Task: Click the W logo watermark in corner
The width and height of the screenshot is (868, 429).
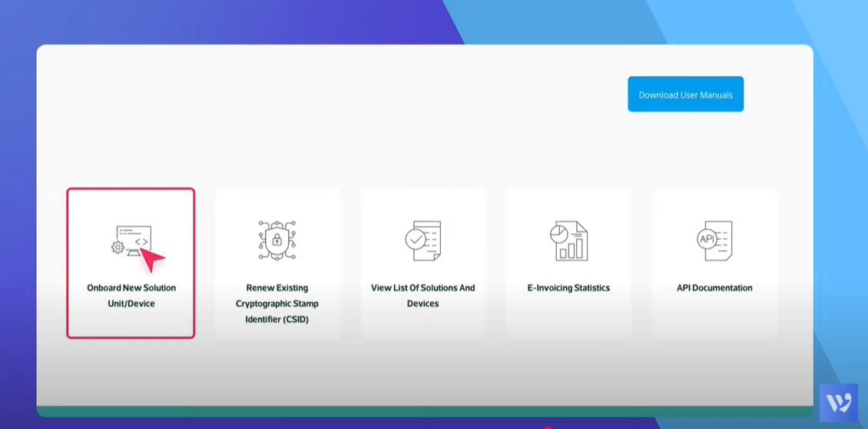Action: (838, 403)
